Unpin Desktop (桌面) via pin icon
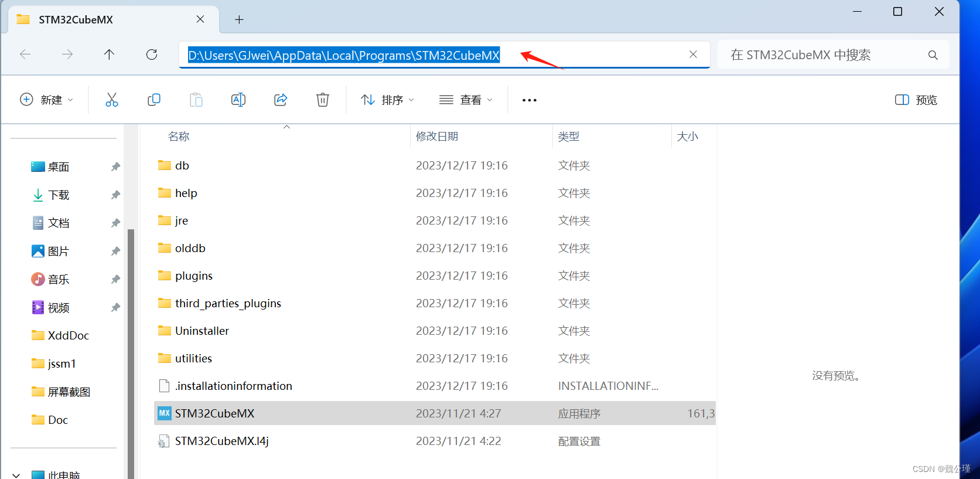 click(x=115, y=167)
